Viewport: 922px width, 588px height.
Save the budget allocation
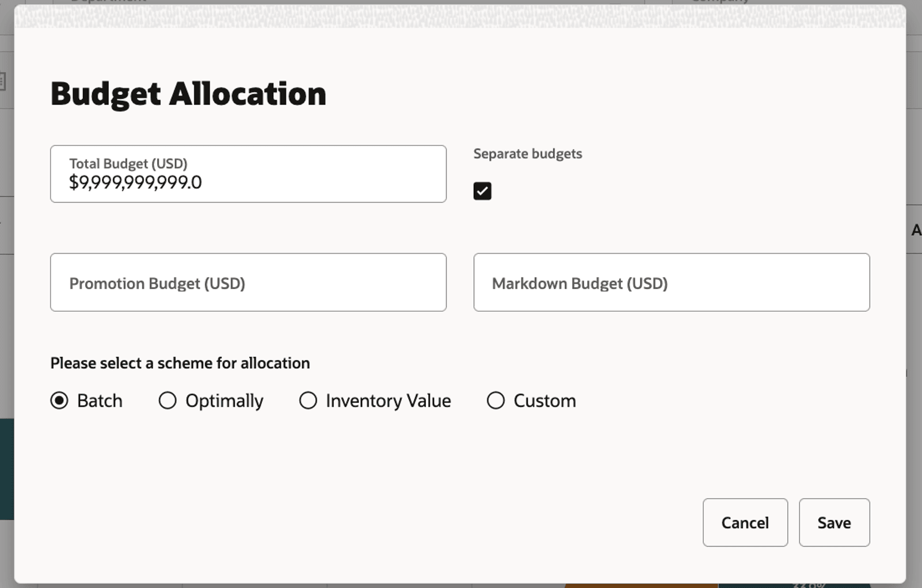coord(833,522)
